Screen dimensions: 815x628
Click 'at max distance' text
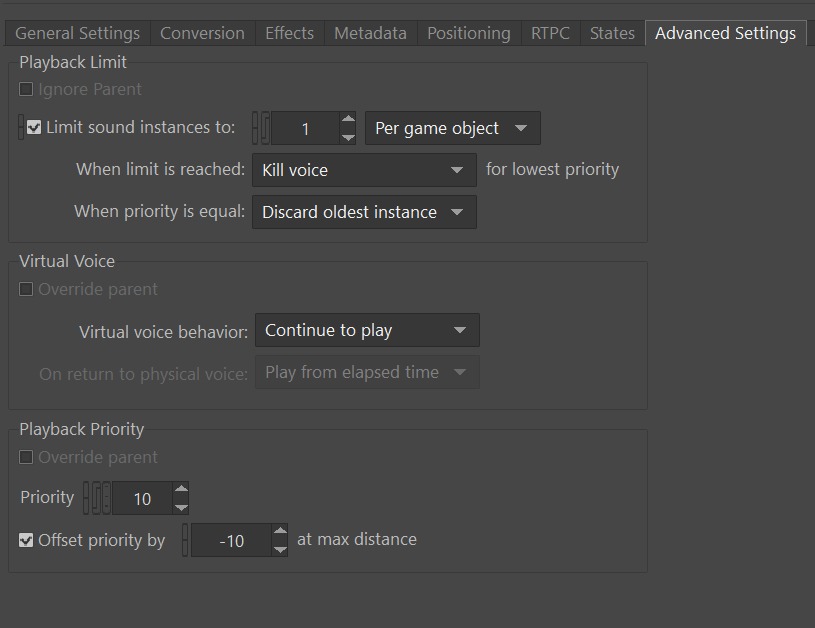point(357,539)
